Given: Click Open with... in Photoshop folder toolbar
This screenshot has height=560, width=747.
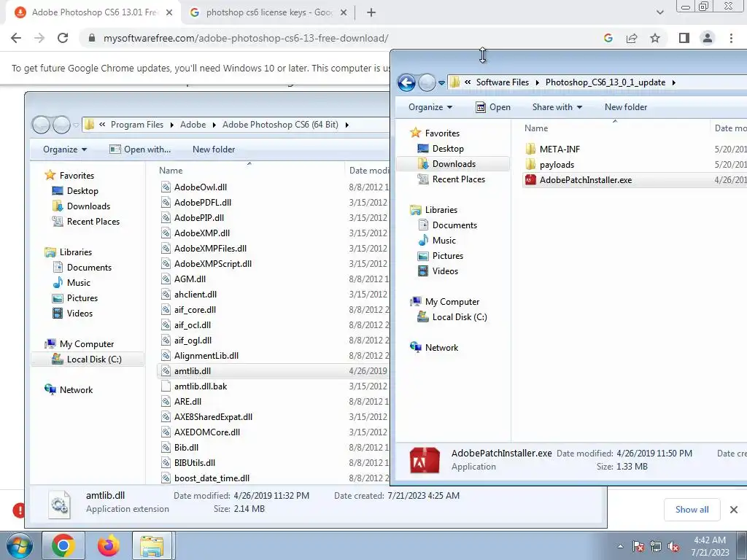Looking at the screenshot, I should click(140, 149).
